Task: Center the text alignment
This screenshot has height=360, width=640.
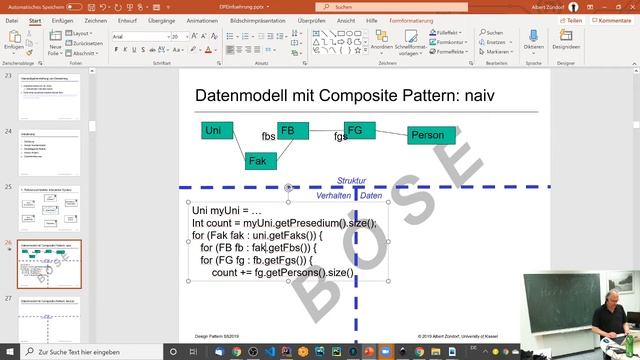Action: 239,50
